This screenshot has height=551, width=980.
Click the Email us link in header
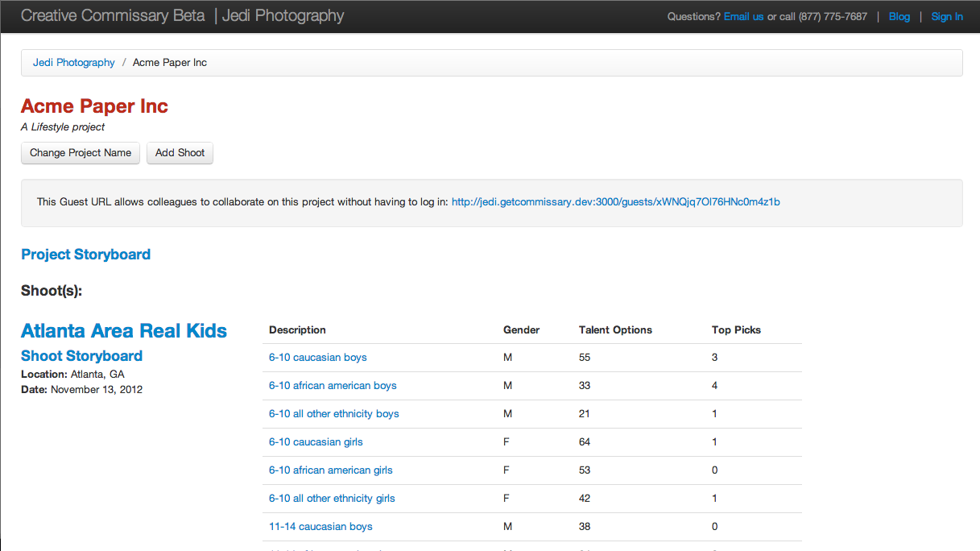[x=743, y=17]
